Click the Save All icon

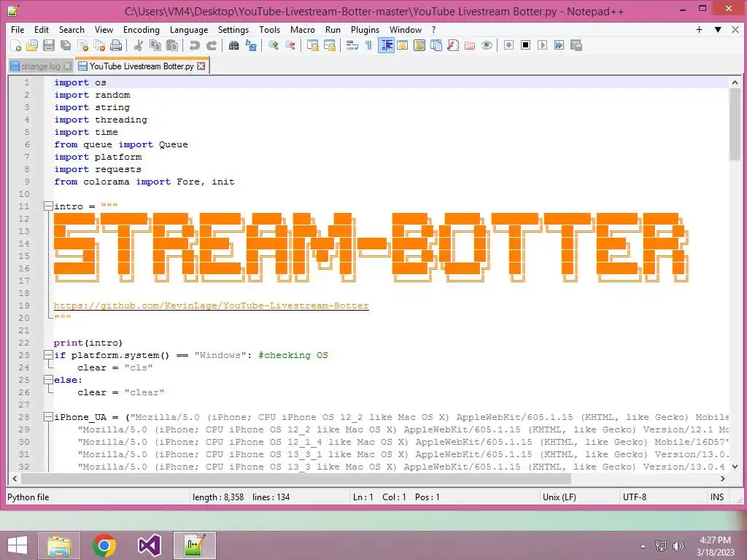click(65, 45)
